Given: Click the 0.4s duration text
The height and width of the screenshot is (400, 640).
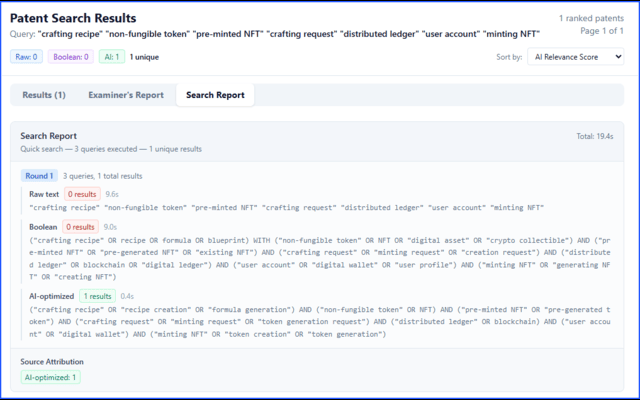Looking at the screenshot, I should click(x=127, y=296).
